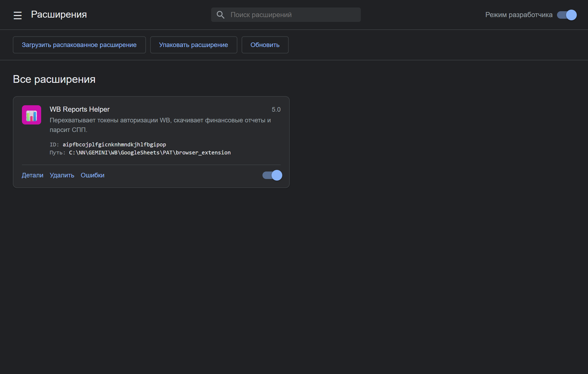Click the Update (Обновить) button

[x=265, y=45]
